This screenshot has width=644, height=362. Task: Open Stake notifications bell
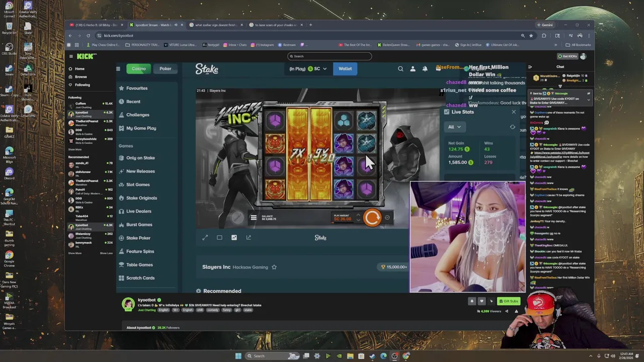[425, 69]
